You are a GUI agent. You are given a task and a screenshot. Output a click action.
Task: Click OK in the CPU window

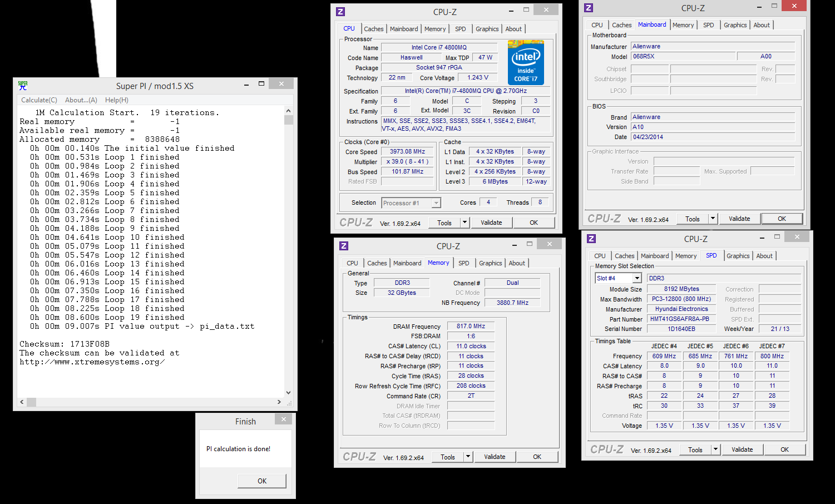pyautogui.click(x=533, y=223)
